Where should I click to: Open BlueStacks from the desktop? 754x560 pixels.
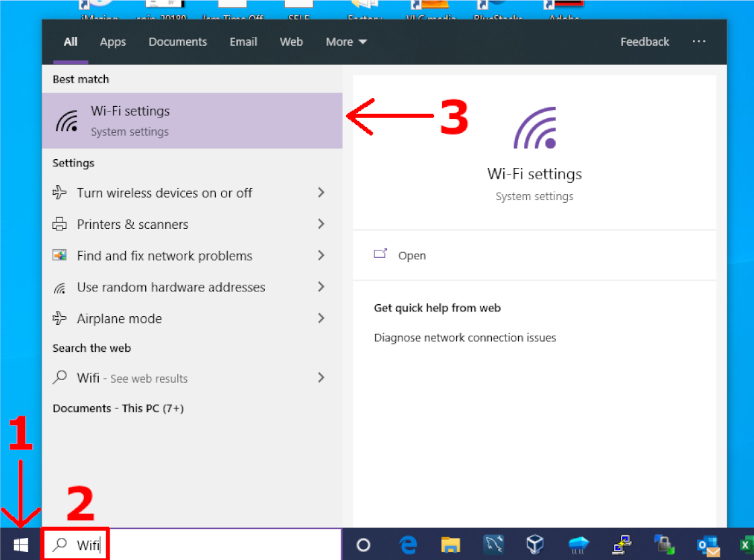pos(497,5)
